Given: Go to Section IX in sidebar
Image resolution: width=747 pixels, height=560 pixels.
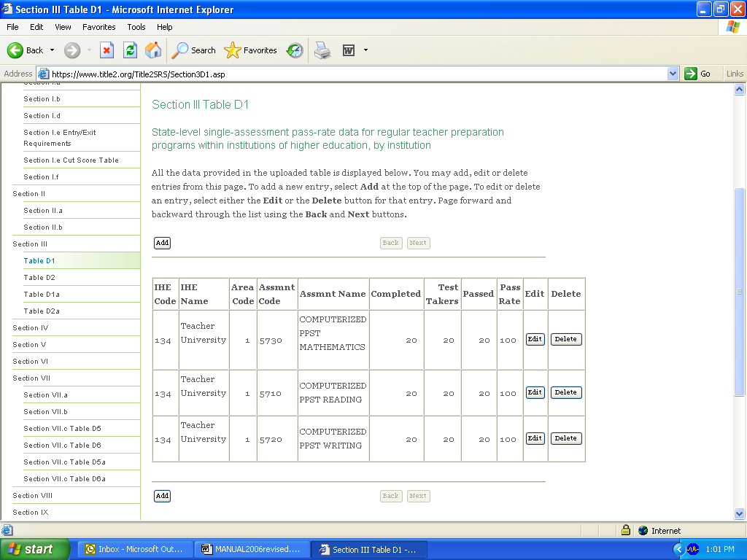Looking at the screenshot, I should pyautogui.click(x=31, y=513).
